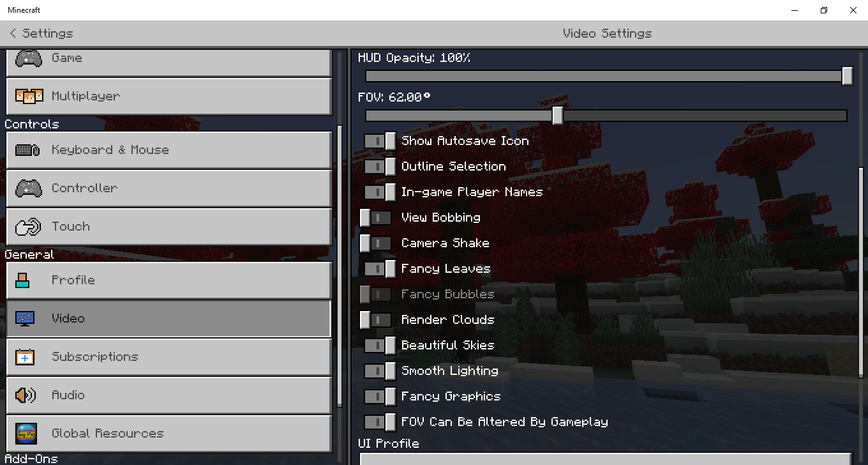The height and width of the screenshot is (465, 868).
Task: Turn on Camera Shake switch
Action: coord(376,243)
